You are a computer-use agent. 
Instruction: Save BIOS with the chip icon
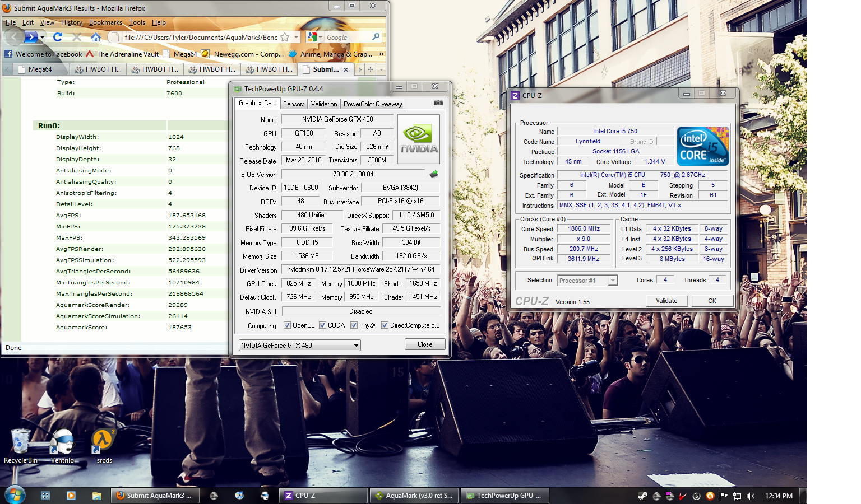click(x=433, y=174)
